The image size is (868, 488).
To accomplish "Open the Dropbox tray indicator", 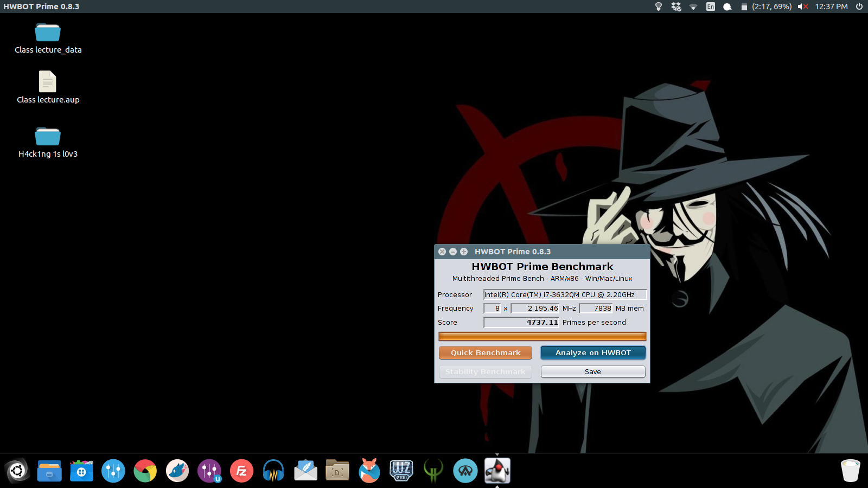I will (x=676, y=7).
